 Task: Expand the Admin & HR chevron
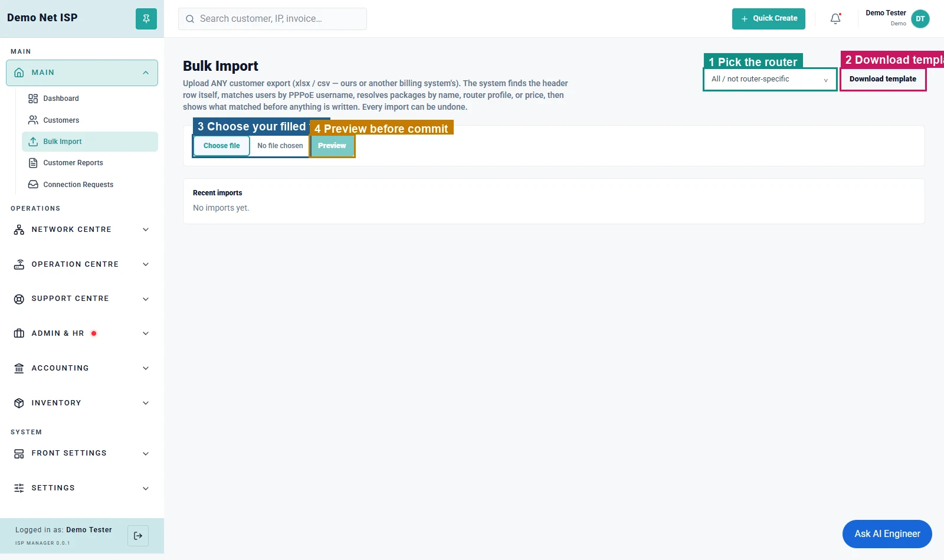click(146, 333)
